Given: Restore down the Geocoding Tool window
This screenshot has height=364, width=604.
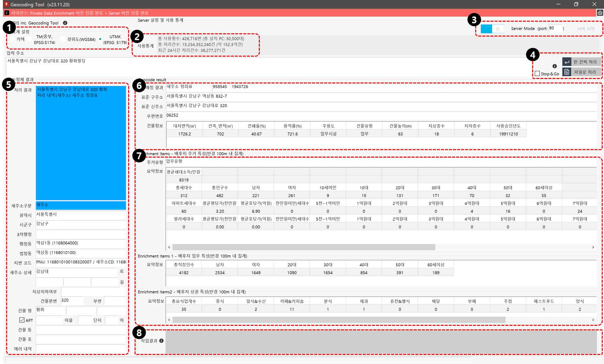Looking at the screenshot, I should coord(576,4).
